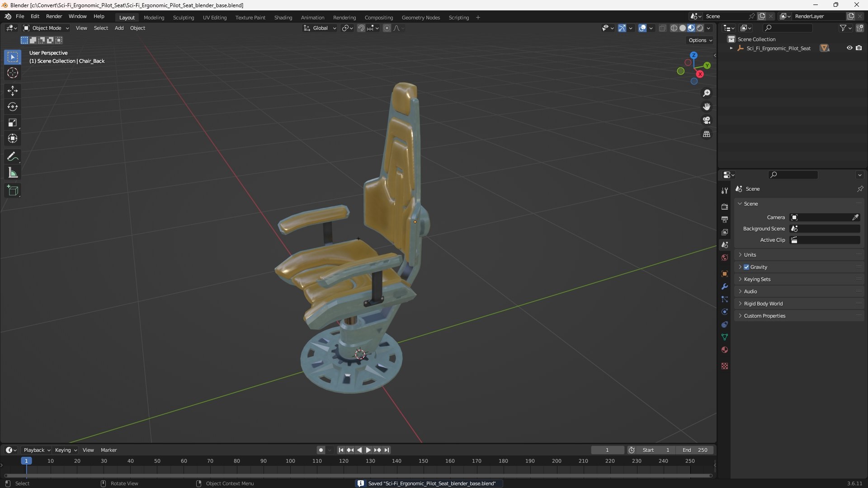Select the Transform tool
Viewport: 868px width, 488px height.
13,138
